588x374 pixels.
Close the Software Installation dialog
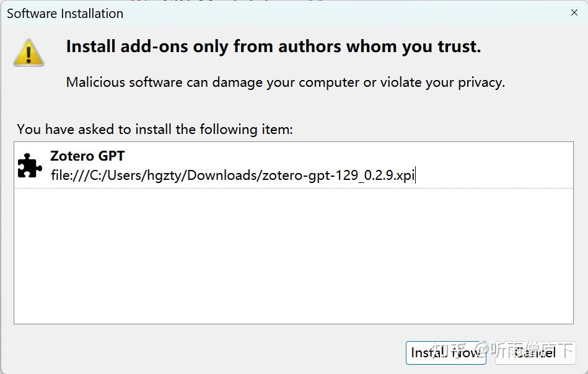point(575,12)
